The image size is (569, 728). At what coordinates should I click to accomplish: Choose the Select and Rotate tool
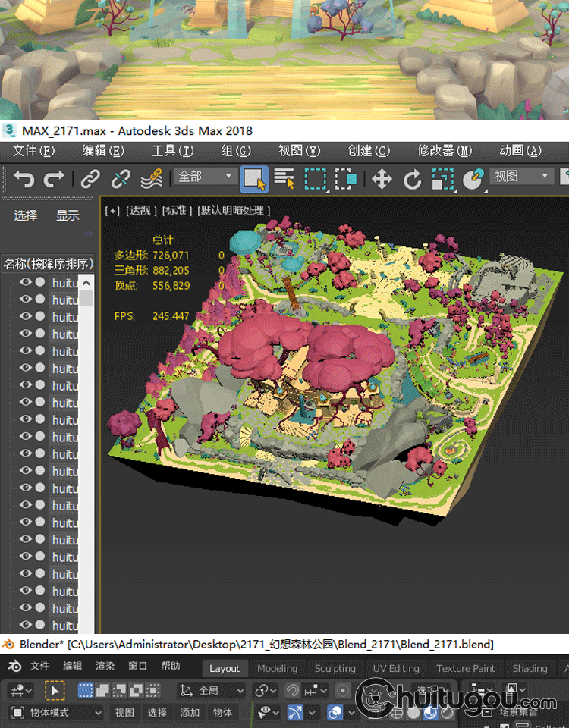[x=412, y=180]
